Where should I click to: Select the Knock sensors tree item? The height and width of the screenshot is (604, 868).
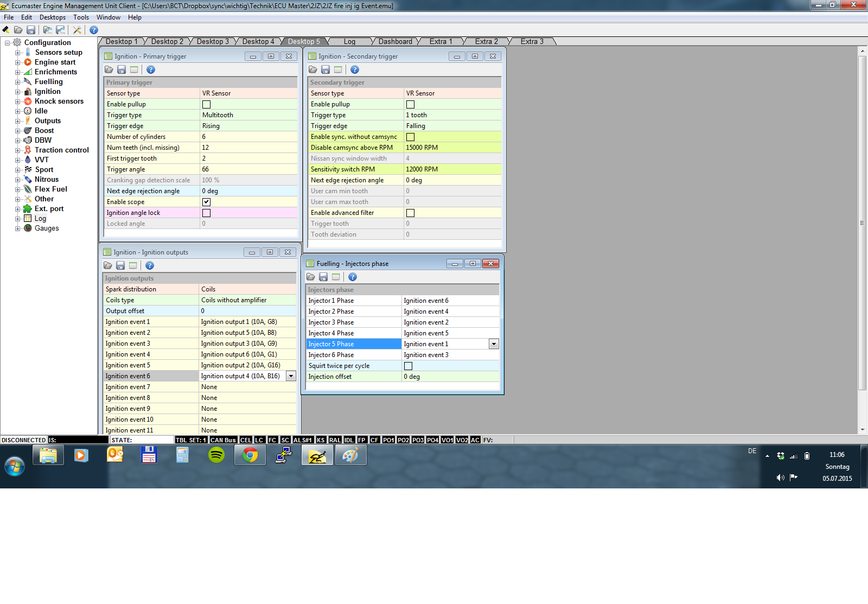[x=59, y=101]
